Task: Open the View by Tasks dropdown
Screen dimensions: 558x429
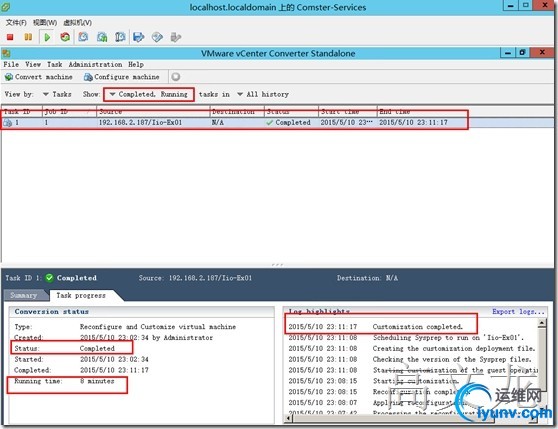Action: (x=57, y=94)
